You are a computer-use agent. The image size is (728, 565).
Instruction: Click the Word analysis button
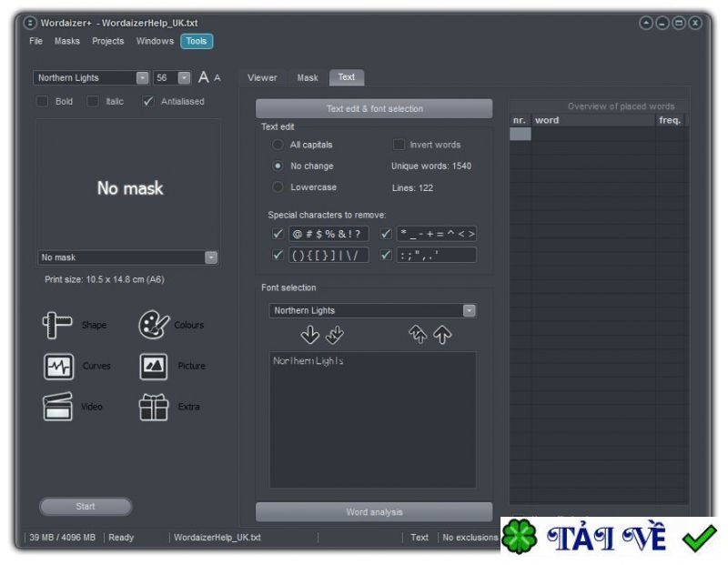pyautogui.click(x=374, y=511)
